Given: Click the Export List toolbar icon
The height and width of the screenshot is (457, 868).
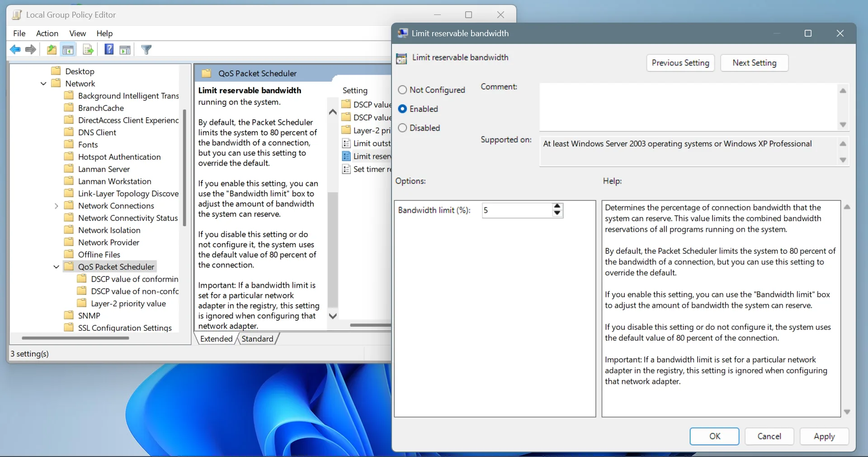Looking at the screenshot, I should click(x=88, y=50).
